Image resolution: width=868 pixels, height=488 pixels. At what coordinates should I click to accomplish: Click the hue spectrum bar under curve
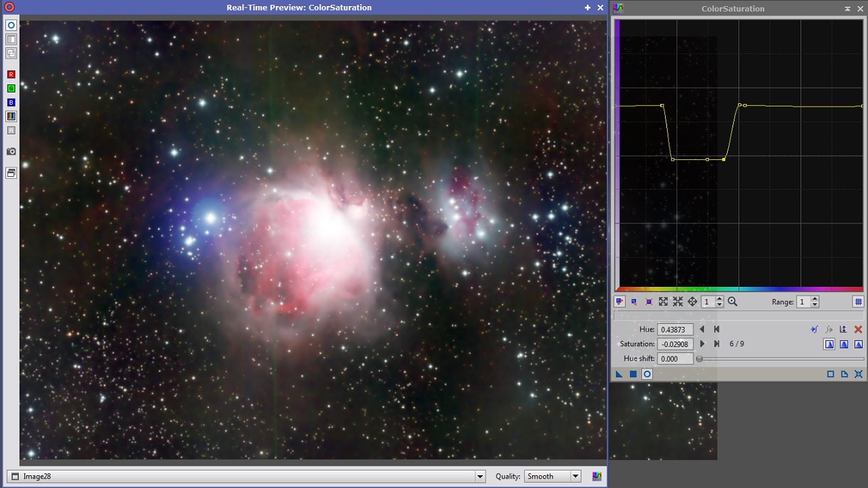[x=740, y=289]
